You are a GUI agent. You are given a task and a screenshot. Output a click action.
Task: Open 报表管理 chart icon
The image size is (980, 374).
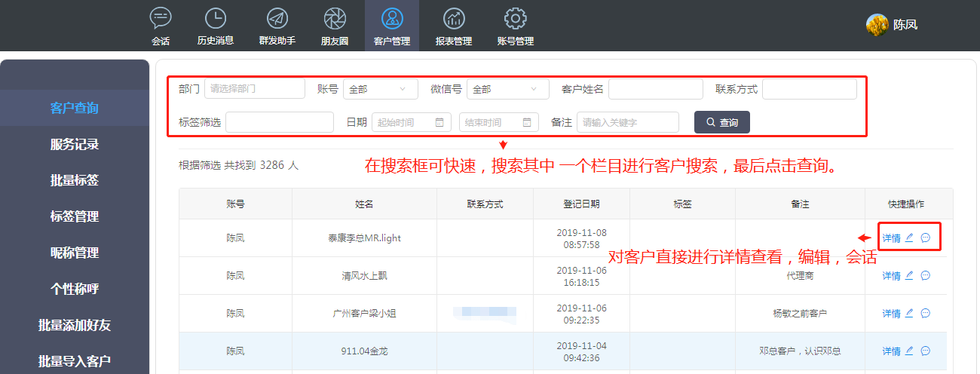454,18
